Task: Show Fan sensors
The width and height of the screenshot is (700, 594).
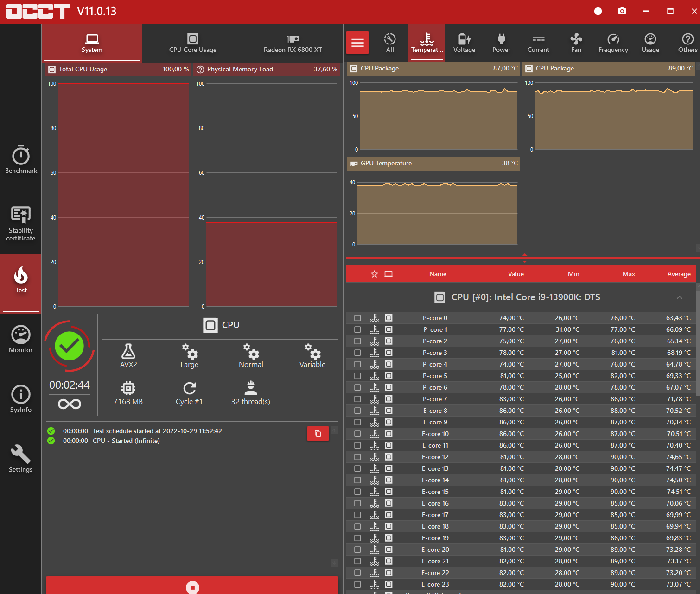Action: (x=576, y=43)
